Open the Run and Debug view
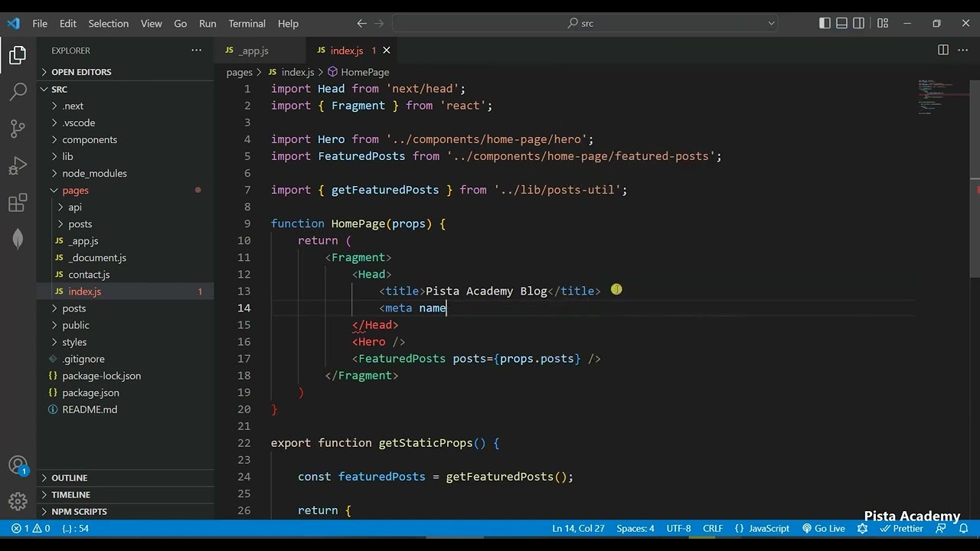The image size is (980, 551). 18,165
